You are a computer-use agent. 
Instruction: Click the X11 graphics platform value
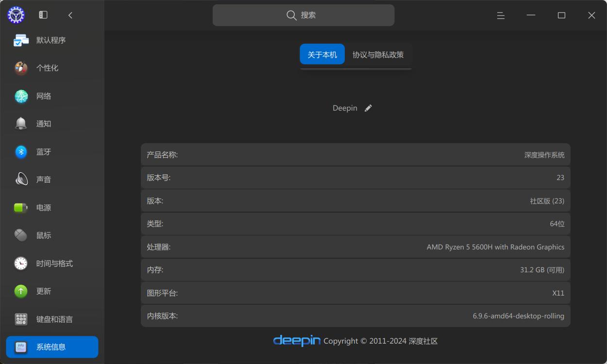coord(558,293)
